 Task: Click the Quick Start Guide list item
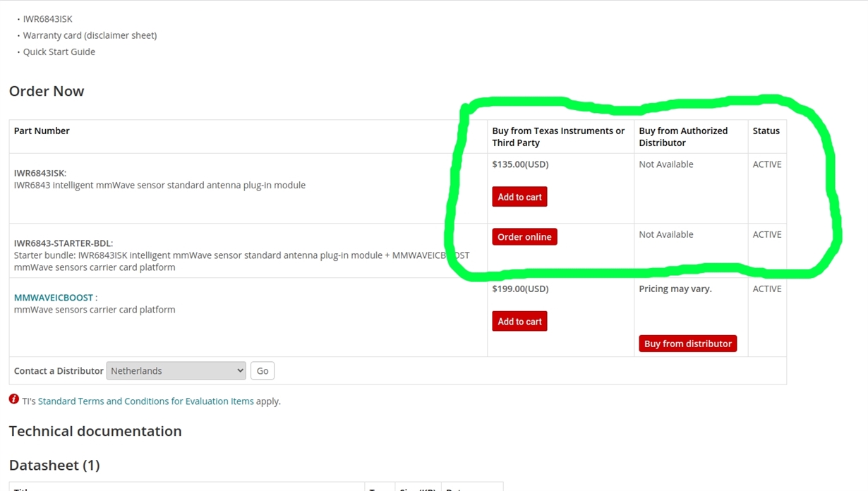[x=59, y=51]
